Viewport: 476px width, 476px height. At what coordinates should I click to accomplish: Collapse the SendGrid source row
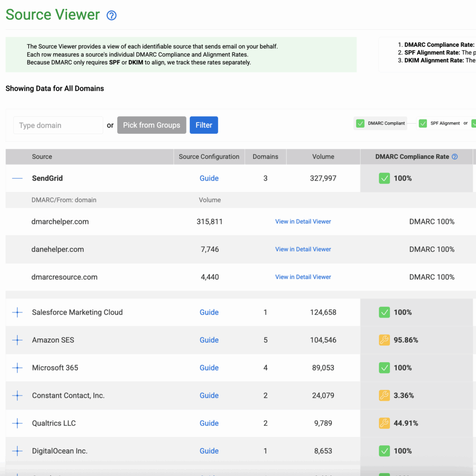pos(17,178)
